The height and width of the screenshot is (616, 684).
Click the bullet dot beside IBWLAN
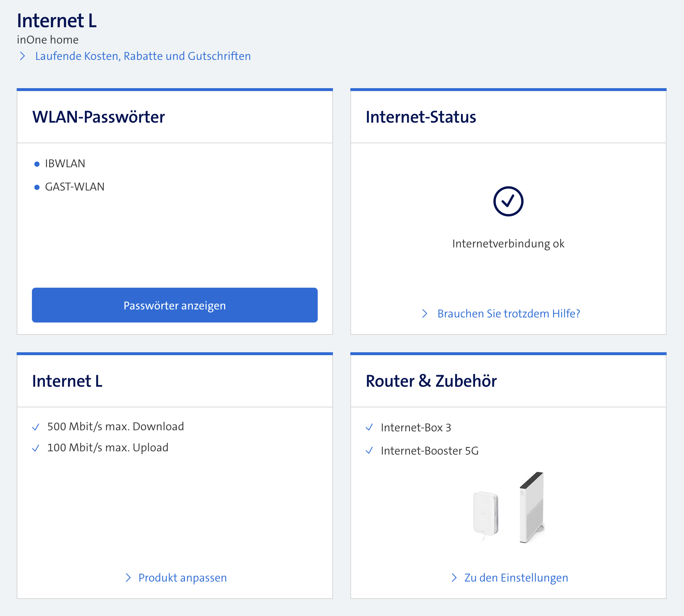tap(37, 164)
